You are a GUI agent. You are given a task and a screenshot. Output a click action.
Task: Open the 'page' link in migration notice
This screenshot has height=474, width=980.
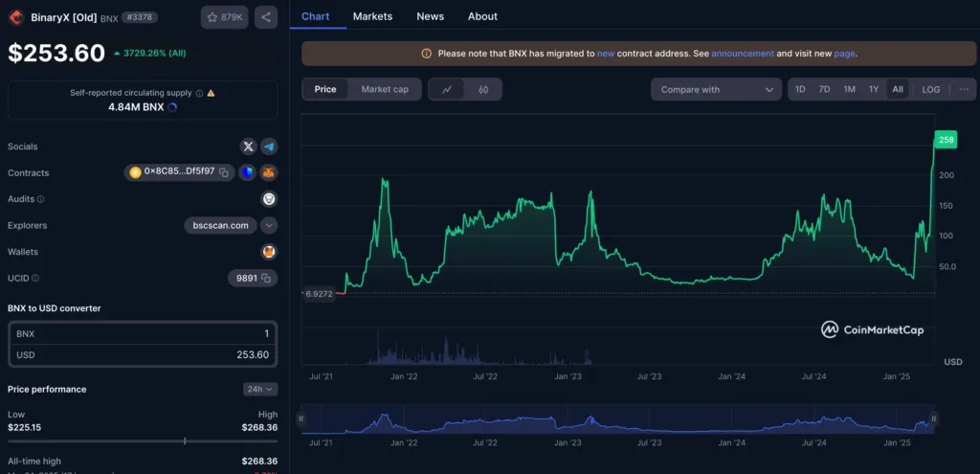(844, 54)
